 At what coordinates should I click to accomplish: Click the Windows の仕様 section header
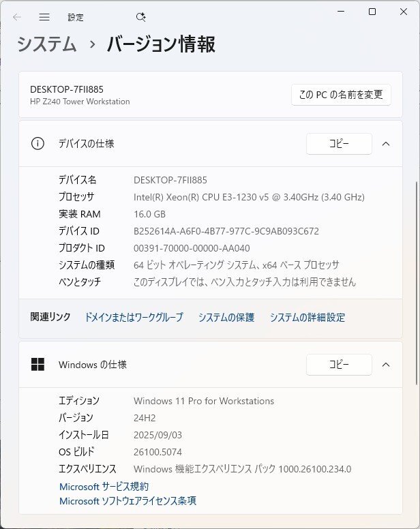(x=211, y=364)
